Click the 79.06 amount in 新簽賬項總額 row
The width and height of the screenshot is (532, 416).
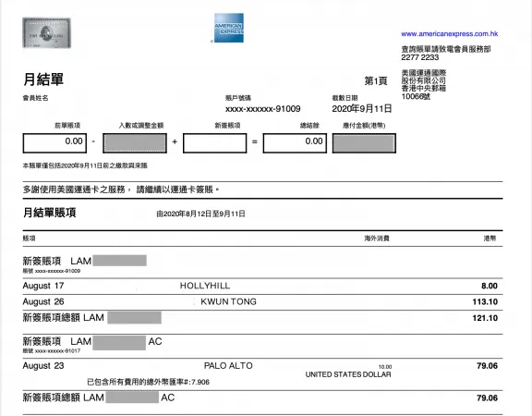tap(487, 398)
